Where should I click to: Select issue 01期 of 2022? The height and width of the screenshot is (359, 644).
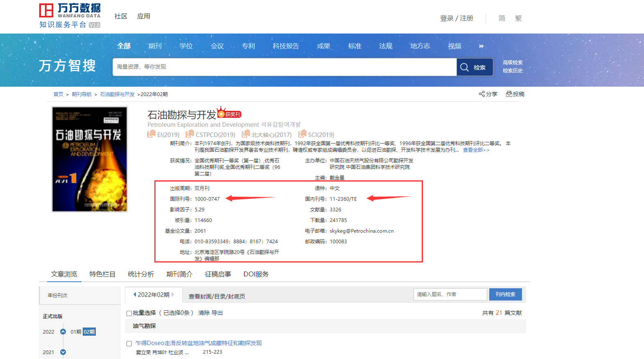tap(76, 332)
